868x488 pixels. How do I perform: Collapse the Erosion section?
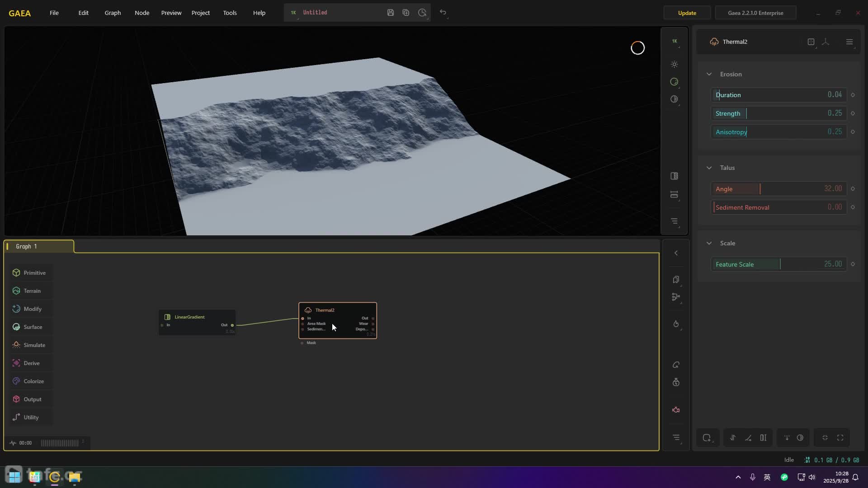(x=709, y=74)
